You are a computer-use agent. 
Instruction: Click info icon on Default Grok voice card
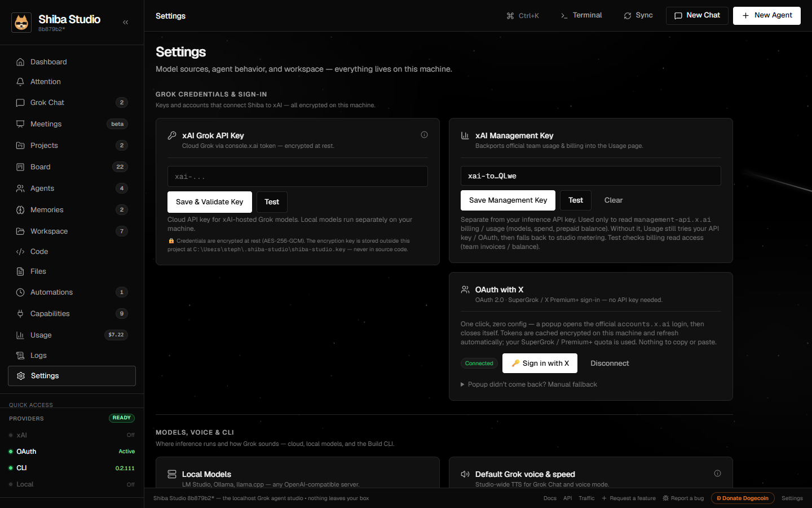click(717, 474)
